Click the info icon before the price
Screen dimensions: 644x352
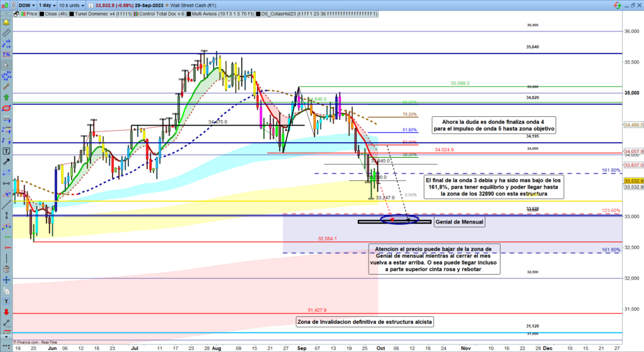[x=90, y=4]
